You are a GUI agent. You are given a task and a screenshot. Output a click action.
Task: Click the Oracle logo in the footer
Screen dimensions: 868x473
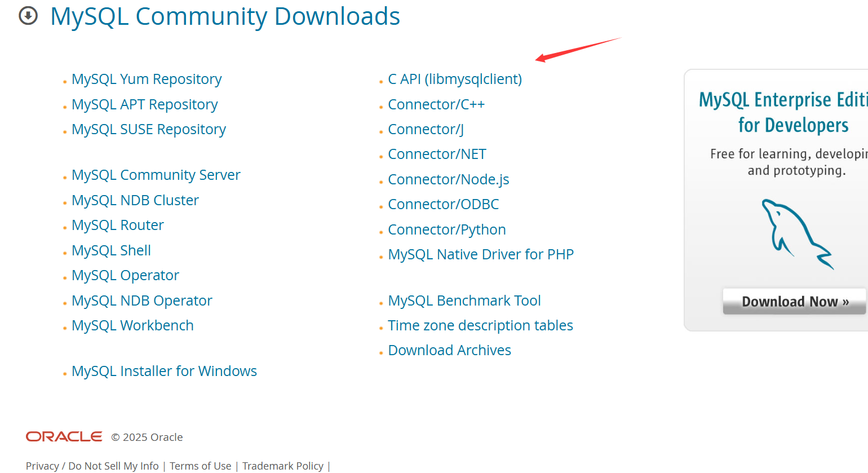click(x=64, y=437)
